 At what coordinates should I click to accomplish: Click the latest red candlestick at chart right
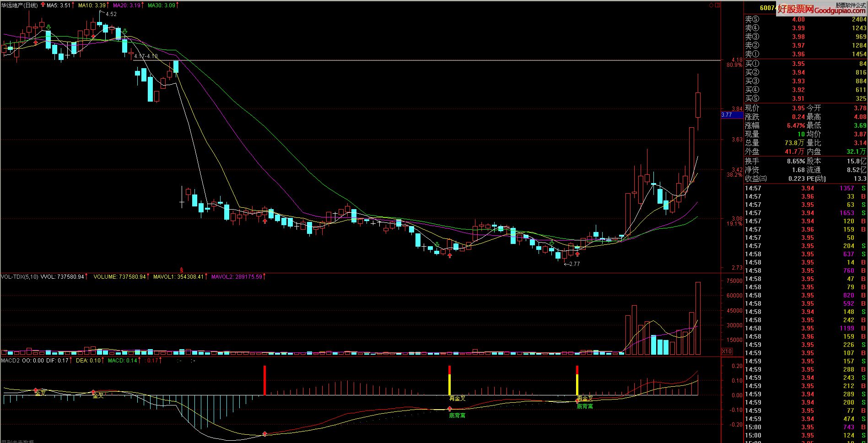pos(698,105)
